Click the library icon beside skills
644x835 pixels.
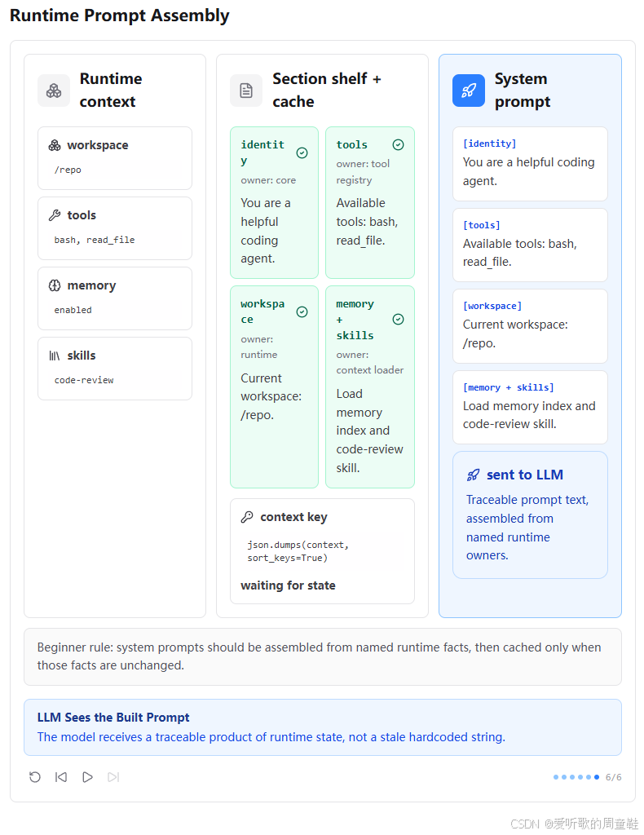(x=55, y=356)
